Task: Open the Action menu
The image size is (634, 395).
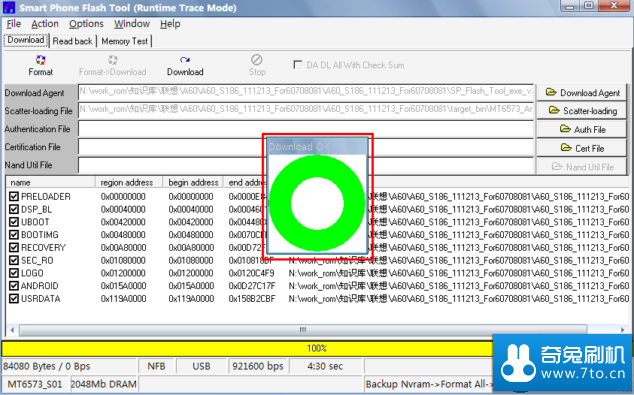Action: point(45,24)
